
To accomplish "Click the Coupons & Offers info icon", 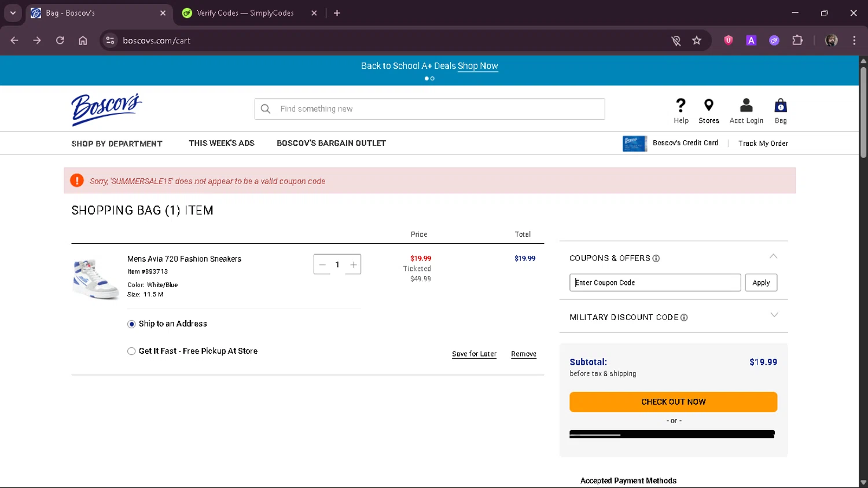I will pyautogui.click(x=656, y=259).
